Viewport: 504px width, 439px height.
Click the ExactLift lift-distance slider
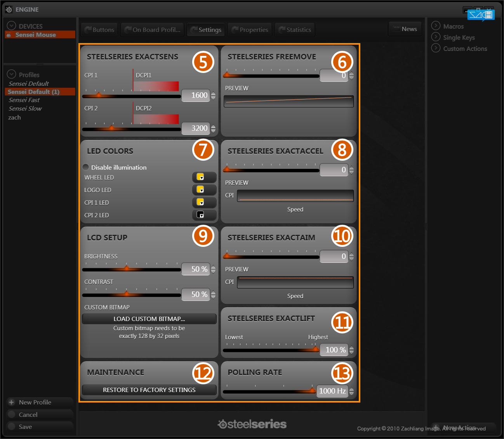coord(271,350)
